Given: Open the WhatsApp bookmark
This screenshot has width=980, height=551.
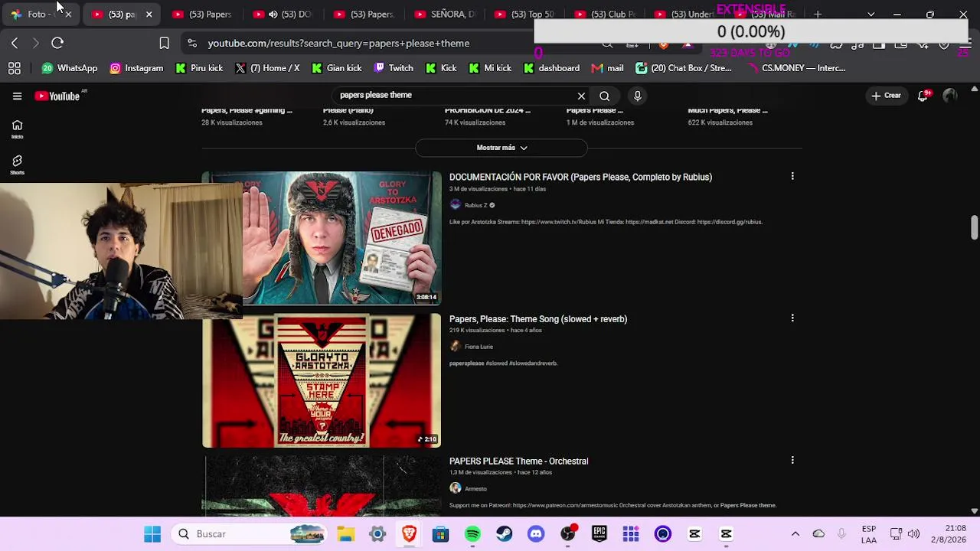Looking at the screenshot, I should pos(69,68).
